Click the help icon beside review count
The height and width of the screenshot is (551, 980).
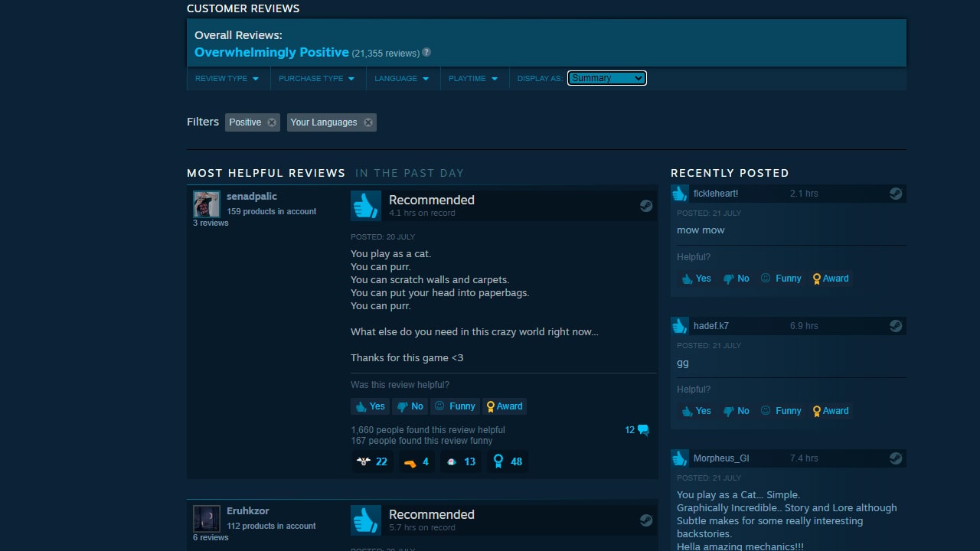pyautogui.click(x=426, y=53)
